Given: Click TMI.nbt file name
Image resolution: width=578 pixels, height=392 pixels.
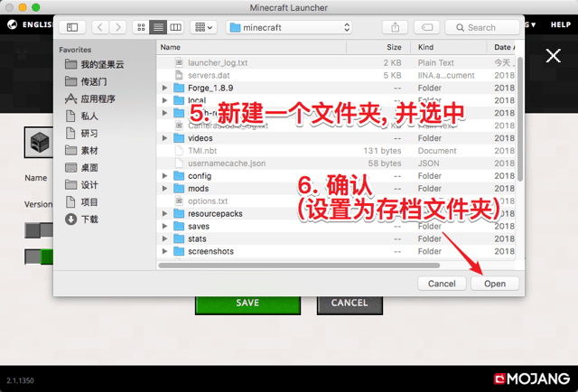Looking at the screenshot, I should [202, 151].
